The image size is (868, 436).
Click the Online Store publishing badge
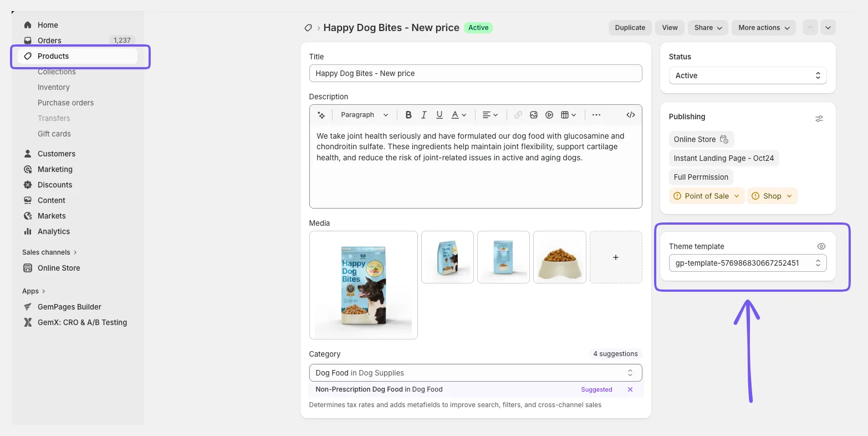[x=701, y=139]
